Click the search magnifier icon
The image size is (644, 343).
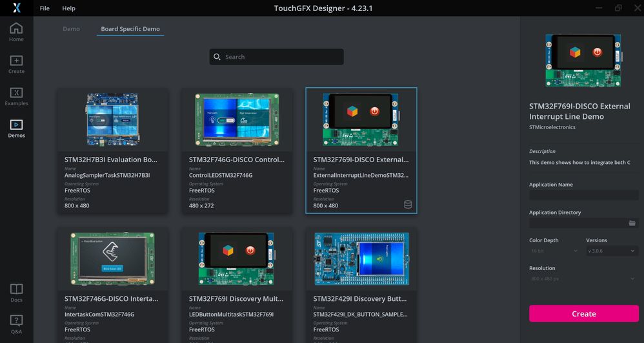[x=217, y=57]
